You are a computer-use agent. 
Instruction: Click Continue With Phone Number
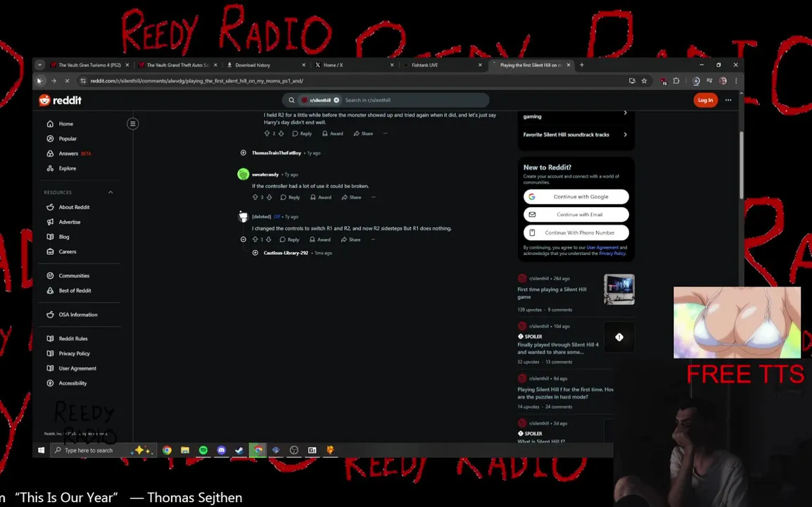[576, 233]
